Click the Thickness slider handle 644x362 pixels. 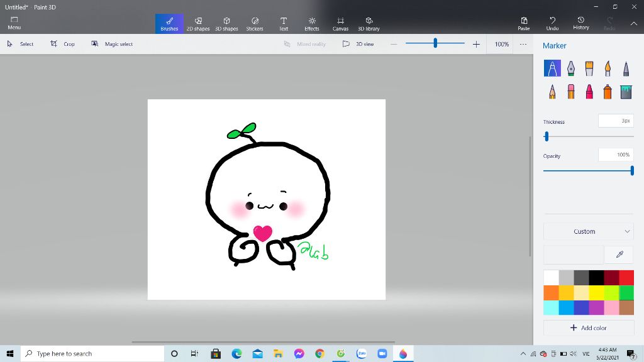tap(547, 136)
